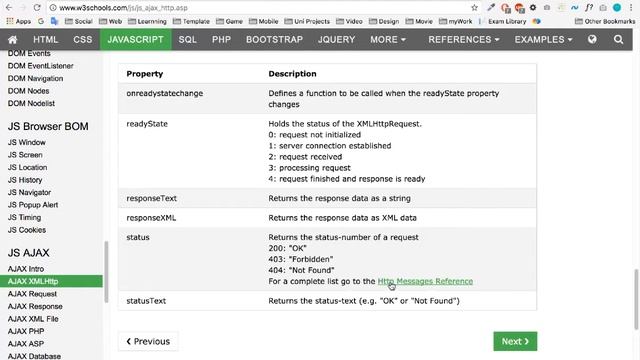Open the Http Messages Reference link
Image resolution: width=640 pixels, height=360 pixels.
[425, 281]
